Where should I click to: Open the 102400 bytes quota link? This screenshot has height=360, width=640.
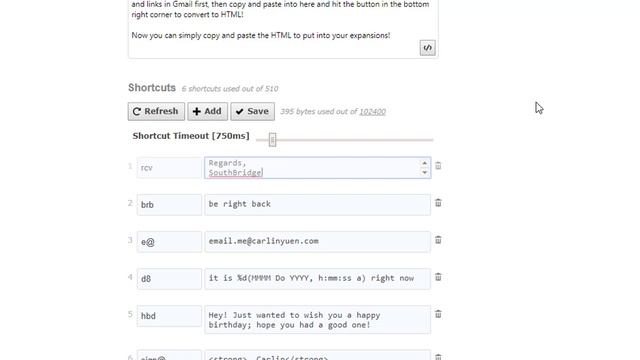tap(372, 111)
